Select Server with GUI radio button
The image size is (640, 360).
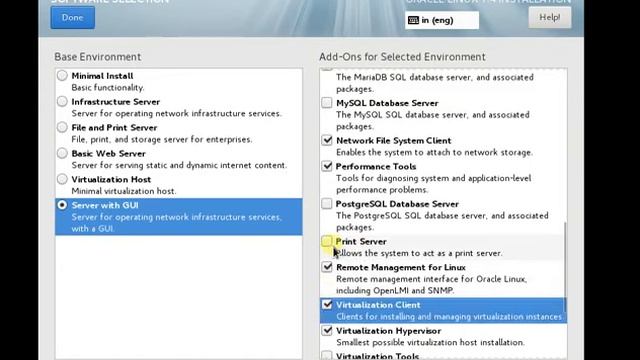(62, 205)
